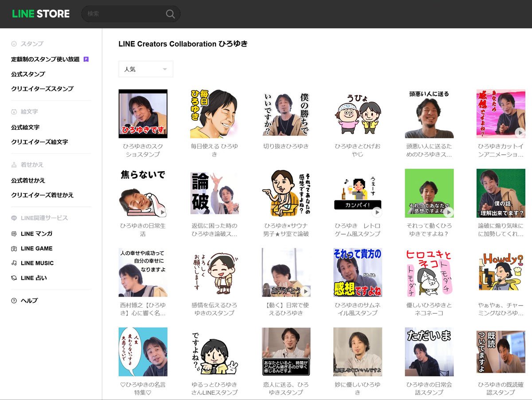The image size is (532, 400).
Task: Click title text 妙に優しいひろゆき
Action: click(x=358, y=388)
